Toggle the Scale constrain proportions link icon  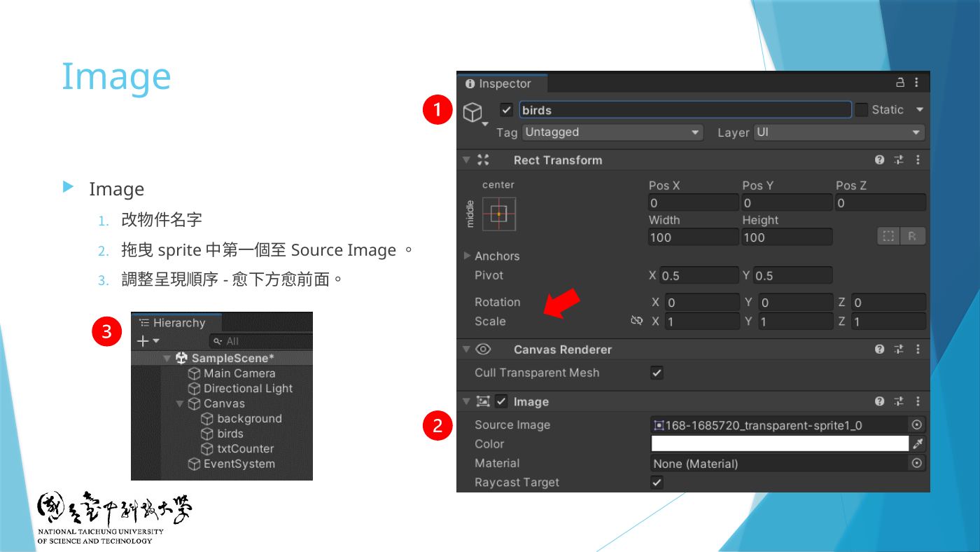636,321
